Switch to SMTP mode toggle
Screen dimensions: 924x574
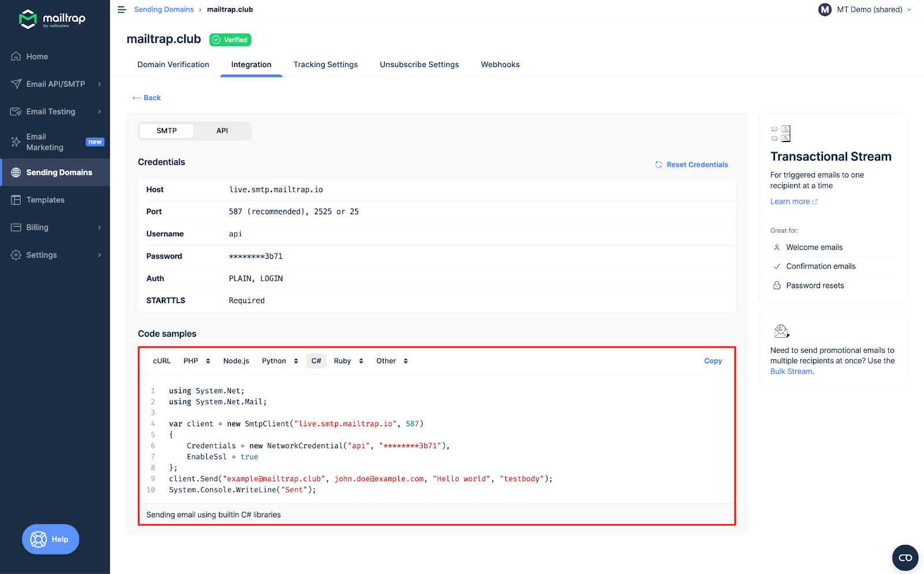click(x=166, y=131)
